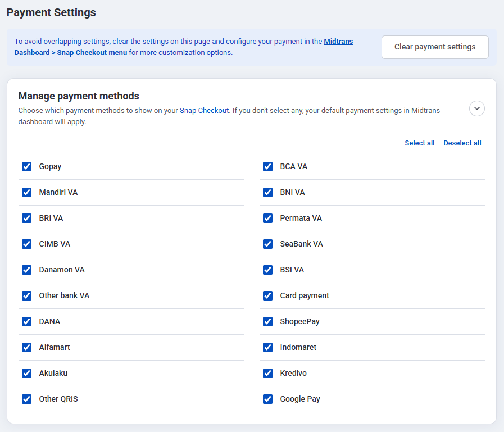
Task: Toggle the Other QRIS checkbox
Action: (26, 399)
